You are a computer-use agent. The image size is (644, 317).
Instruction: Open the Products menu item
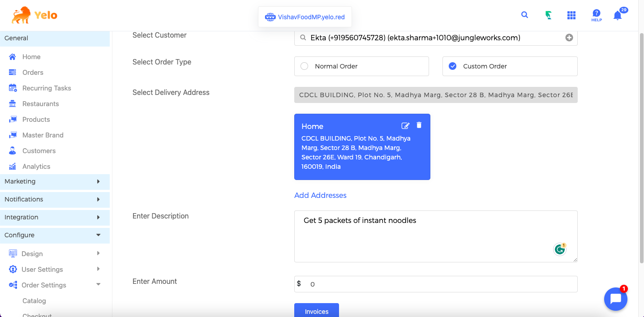click(x=36, y=120)
